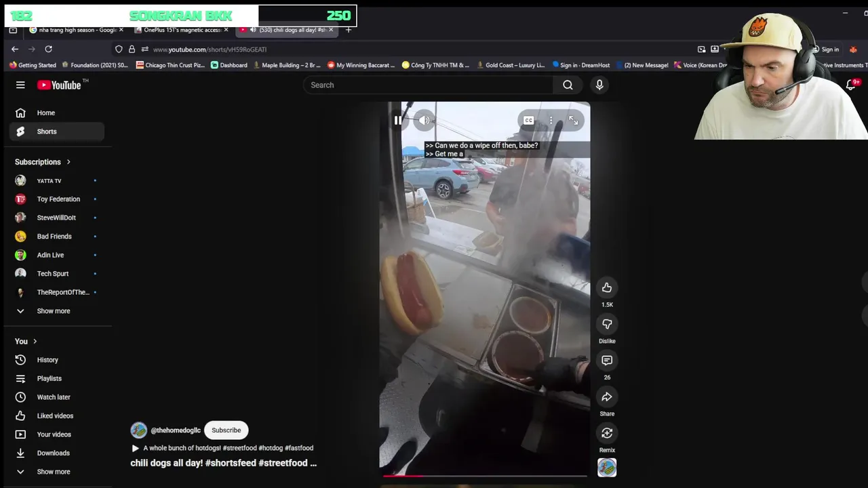The width and height of the screenshot is (868, 488).
Task: Open a new browser tab
Action: 349,30
